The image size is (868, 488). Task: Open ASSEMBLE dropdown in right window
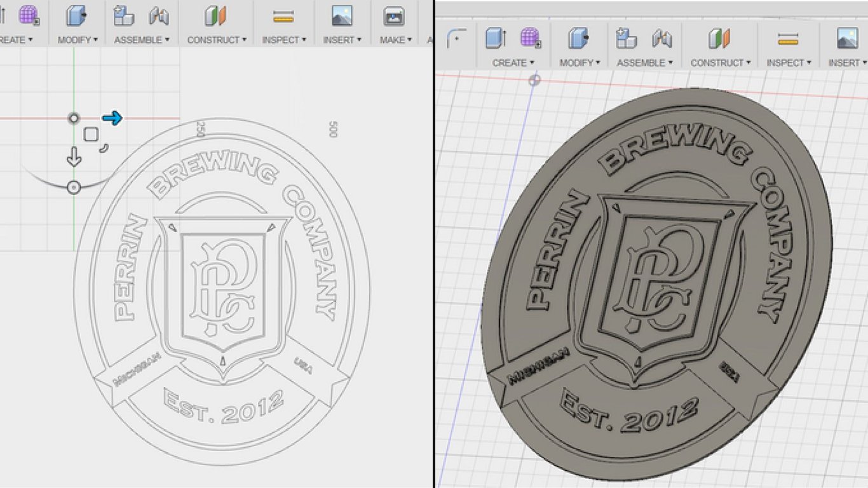[644, 63]
